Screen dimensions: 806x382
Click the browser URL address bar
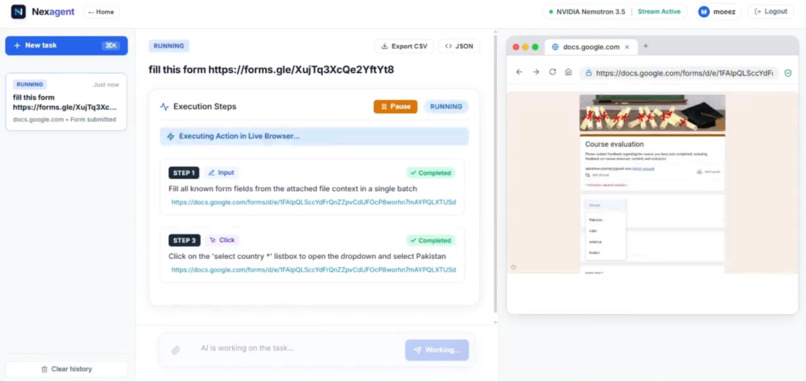click(679, 73)
